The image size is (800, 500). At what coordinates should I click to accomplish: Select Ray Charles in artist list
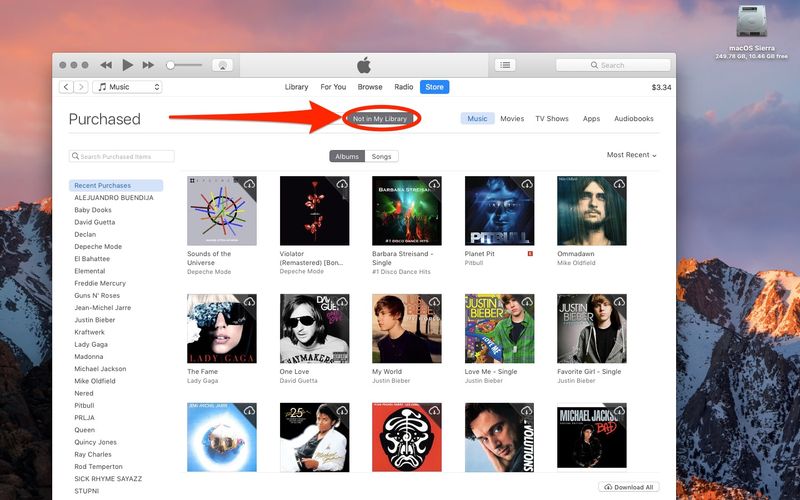click(93, 455)
